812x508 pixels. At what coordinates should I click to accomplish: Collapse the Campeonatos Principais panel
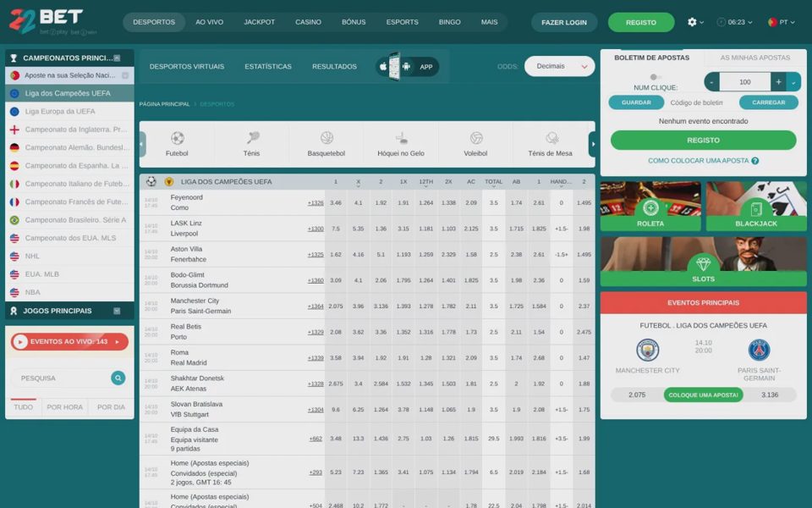pos(117,58)
